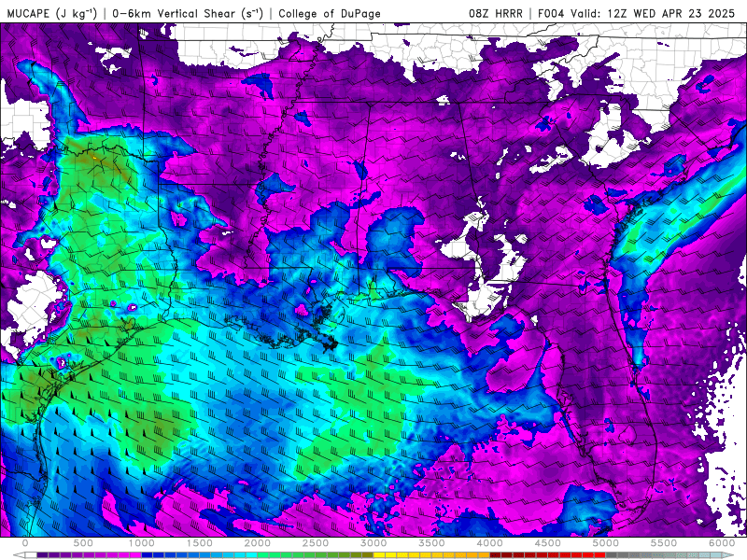Click the MUCAPE (J kg⁻¹) title text

point(51,13)
